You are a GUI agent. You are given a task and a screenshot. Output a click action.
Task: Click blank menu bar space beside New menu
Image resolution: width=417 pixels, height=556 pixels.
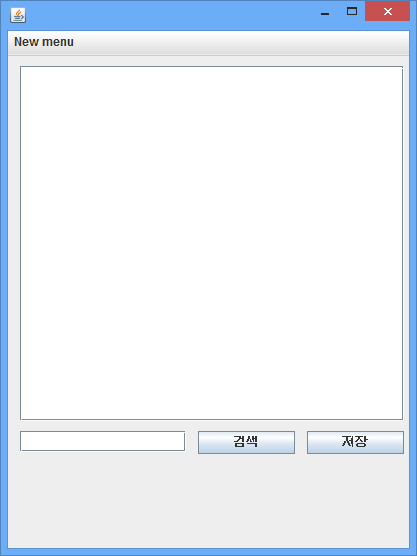click(x=241, y=42)
